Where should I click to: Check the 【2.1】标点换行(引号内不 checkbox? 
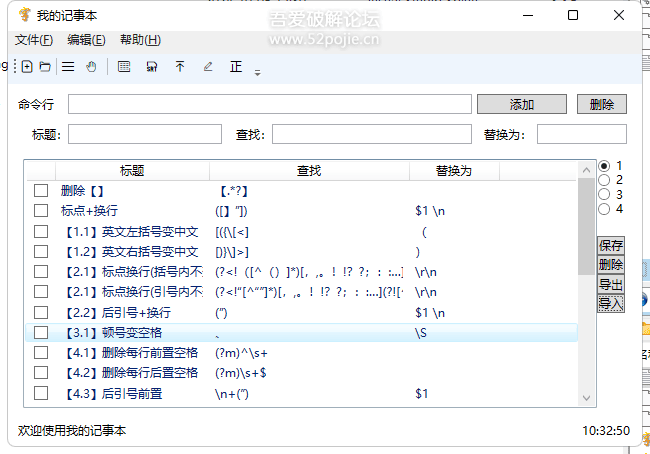[x=41, y=292]
